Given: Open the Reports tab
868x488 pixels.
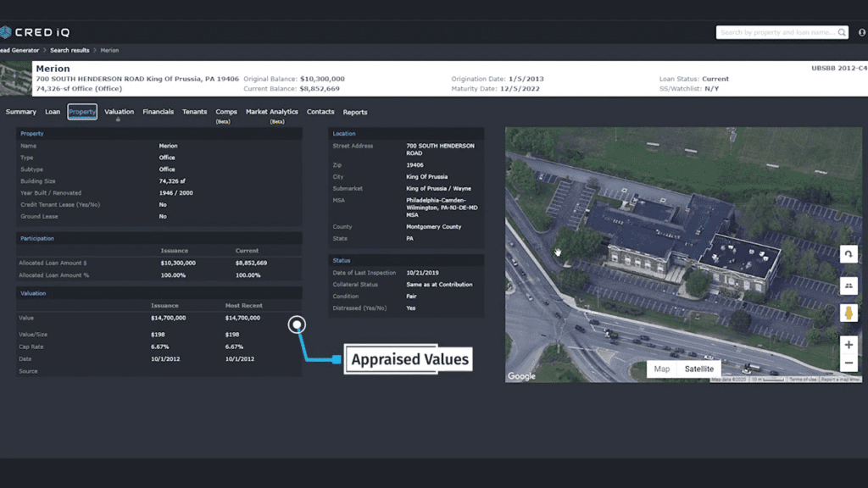Looking at the screenshot, I should pos(355,111).
